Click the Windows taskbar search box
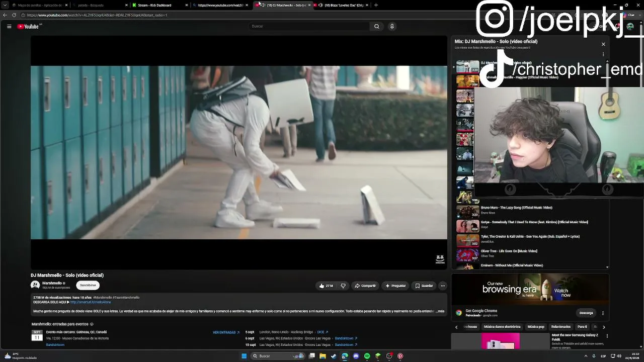Screen dimensions: 644x362 pyautogui.click(x=278, y=356)
